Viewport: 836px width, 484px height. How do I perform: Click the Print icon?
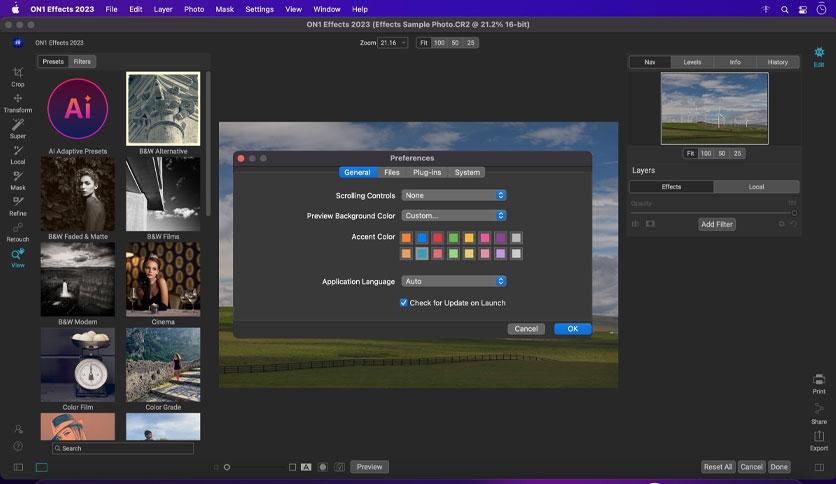[819, 383]
